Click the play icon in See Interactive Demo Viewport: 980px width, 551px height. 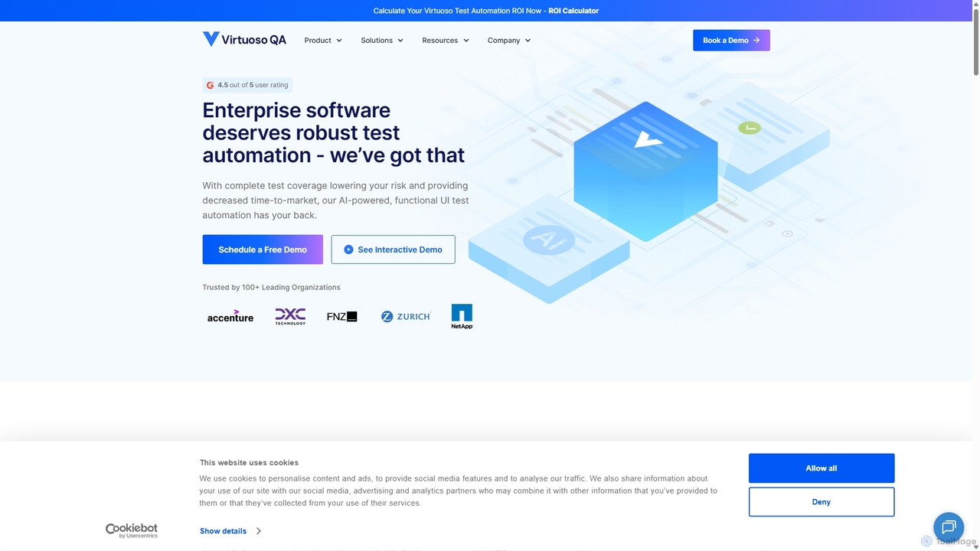[348, 249]
